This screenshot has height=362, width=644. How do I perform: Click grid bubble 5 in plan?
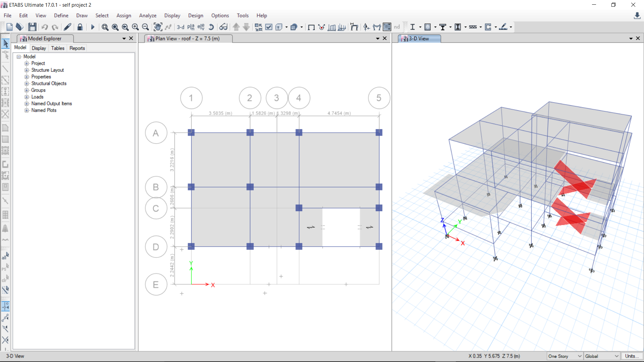[x=379, y=98]
